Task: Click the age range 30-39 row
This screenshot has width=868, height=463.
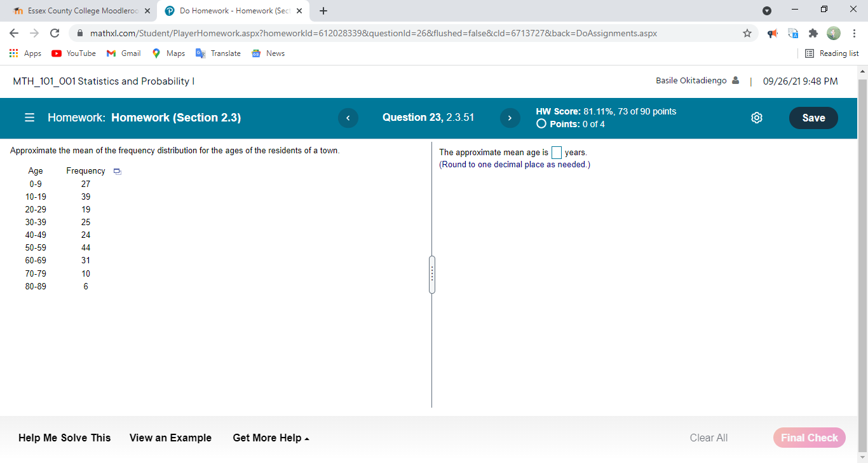Action: click(36, 223)
